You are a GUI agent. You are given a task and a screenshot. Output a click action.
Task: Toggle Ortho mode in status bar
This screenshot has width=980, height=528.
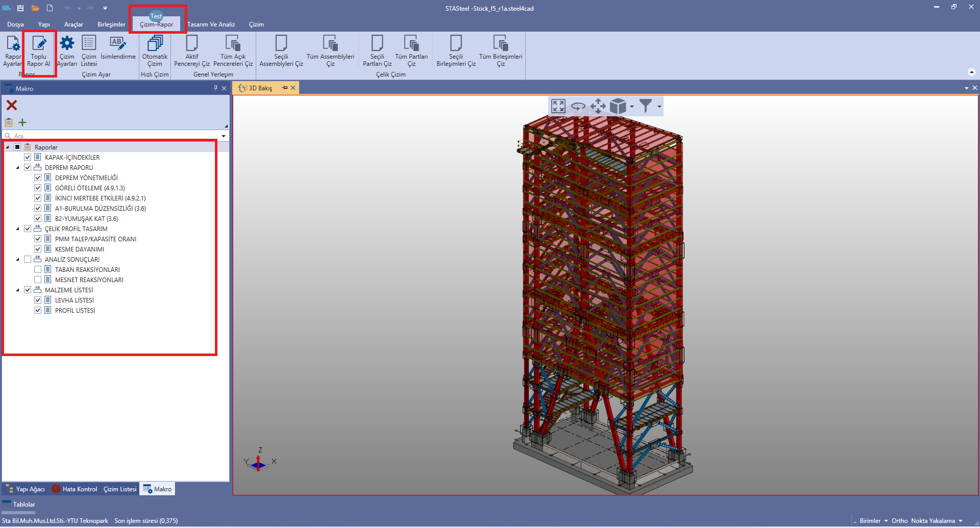899,521
